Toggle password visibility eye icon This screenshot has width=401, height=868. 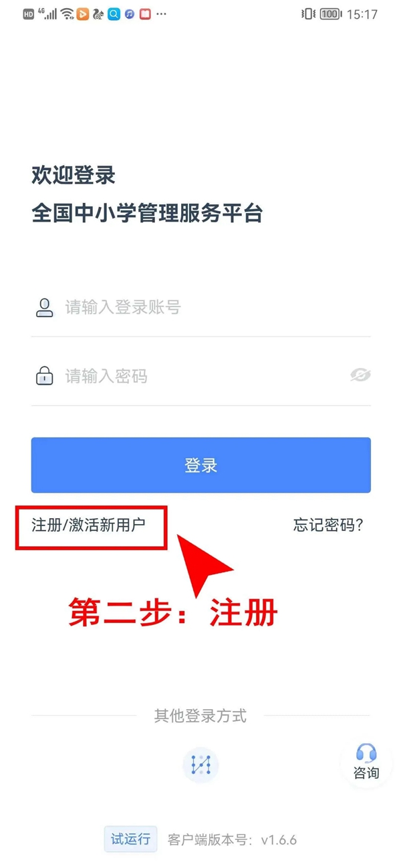click(x=360, y=375)
